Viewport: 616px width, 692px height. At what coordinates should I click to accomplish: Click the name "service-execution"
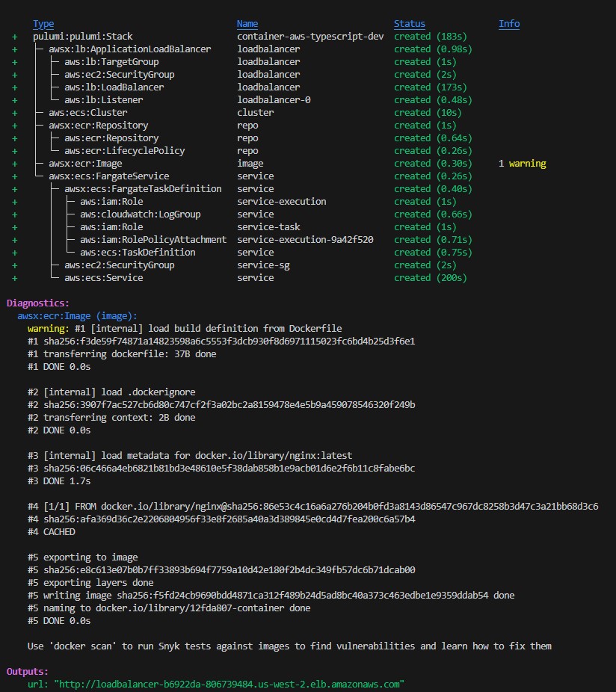282,202
